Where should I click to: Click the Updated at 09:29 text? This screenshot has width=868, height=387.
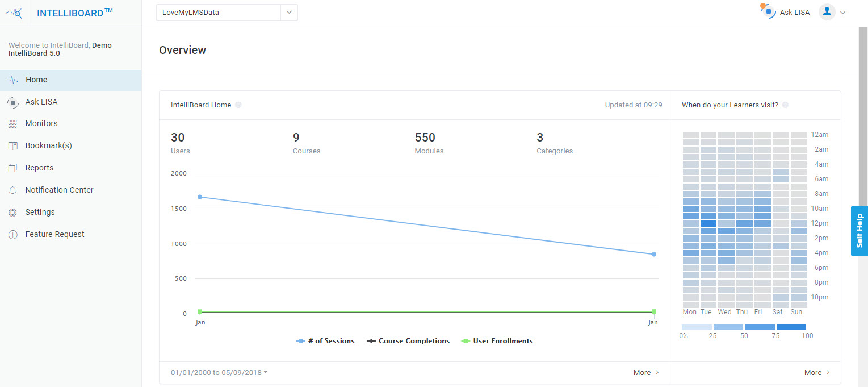634,105
